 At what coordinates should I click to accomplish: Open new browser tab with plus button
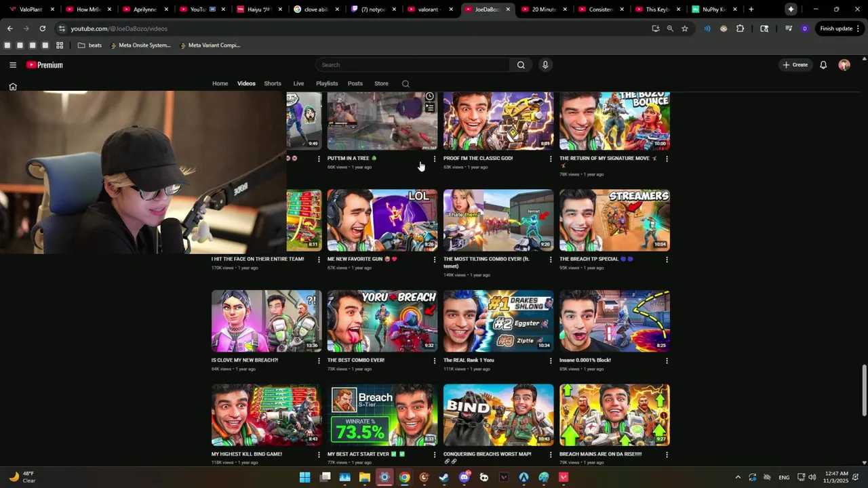click(751, 9)
